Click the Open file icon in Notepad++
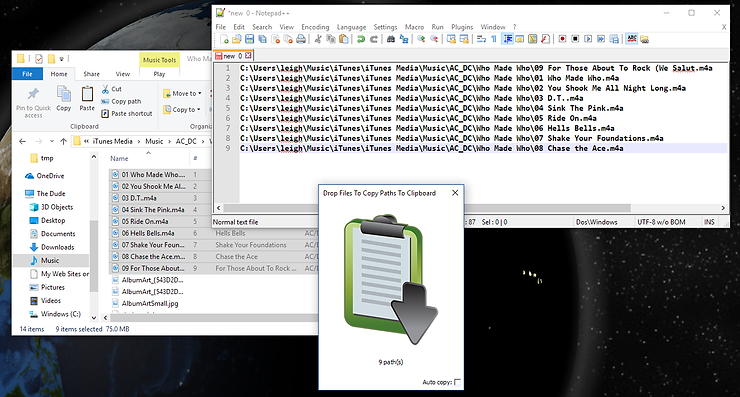 click(x=237, y=39)
